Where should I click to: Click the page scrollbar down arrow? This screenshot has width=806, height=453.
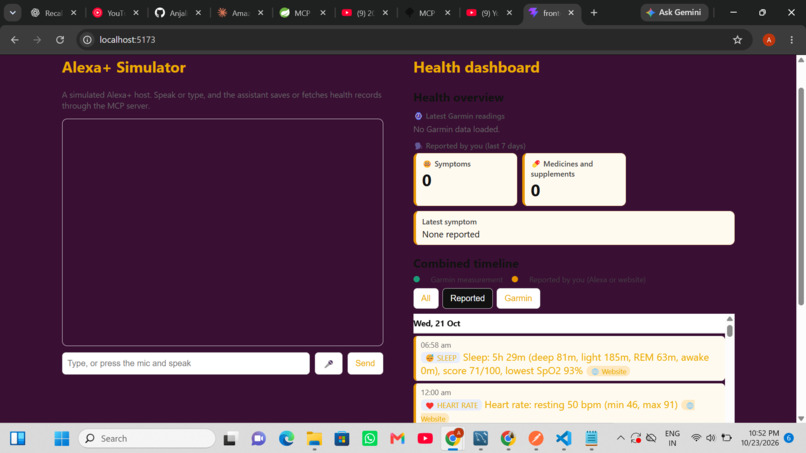click(x=801, y=419)
